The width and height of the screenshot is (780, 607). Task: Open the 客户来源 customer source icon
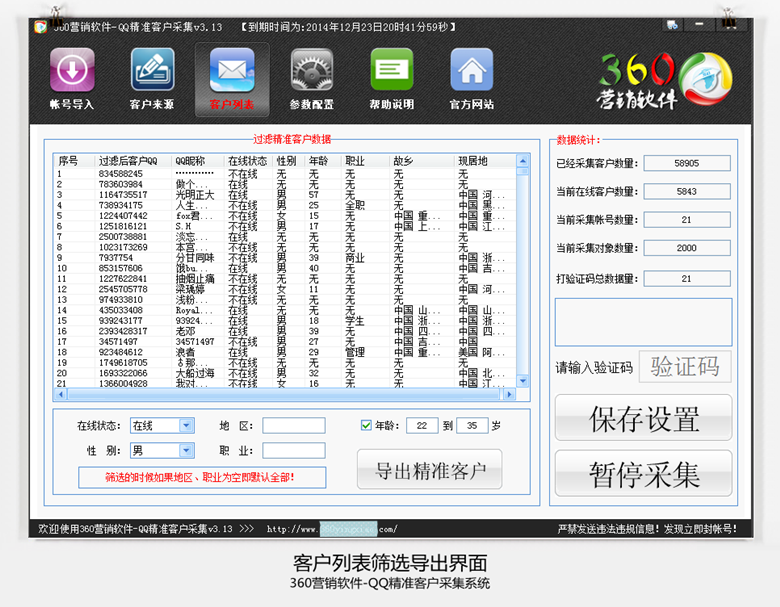(152, 70)
